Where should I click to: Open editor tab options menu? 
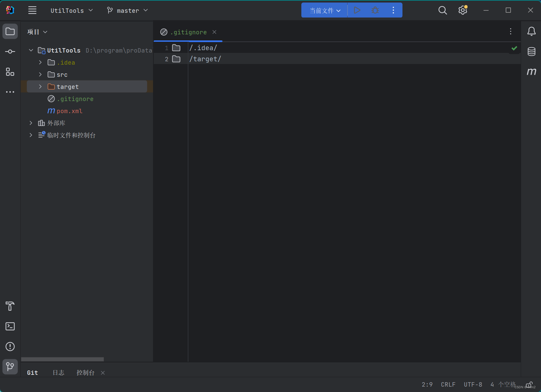(x=511, y=31)
